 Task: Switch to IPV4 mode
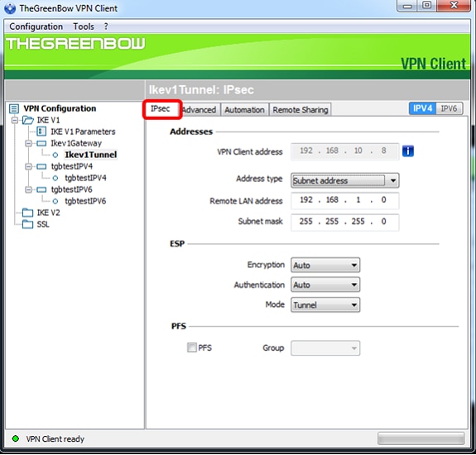(422, 108)
